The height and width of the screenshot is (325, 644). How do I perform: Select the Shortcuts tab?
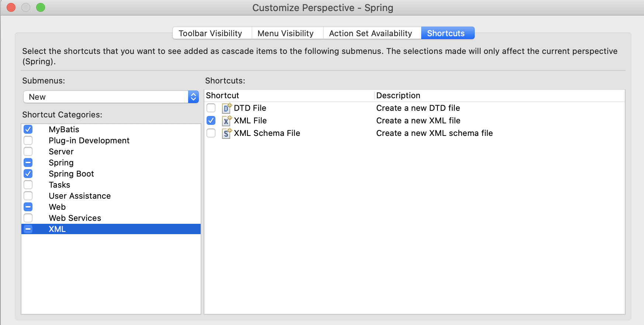click(448, 33)
